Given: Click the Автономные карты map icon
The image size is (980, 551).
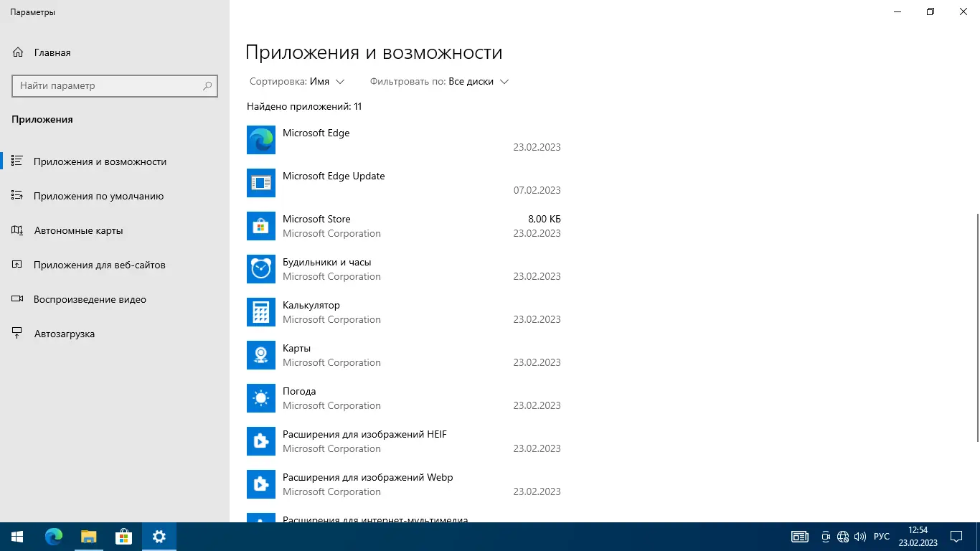Looking at the screenshot, I should click(18, 230).
